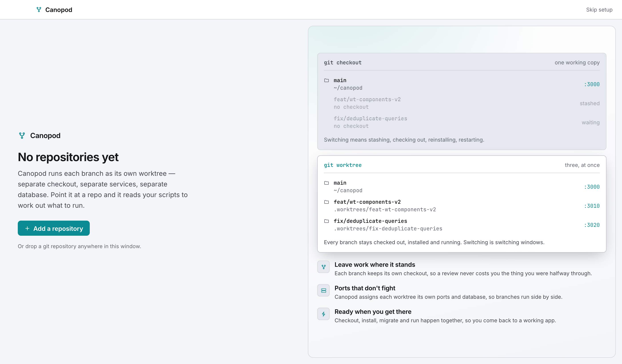Click the "No repositories yet" heading
This screenshot has width=622, height=364.
tap(68, 157)
